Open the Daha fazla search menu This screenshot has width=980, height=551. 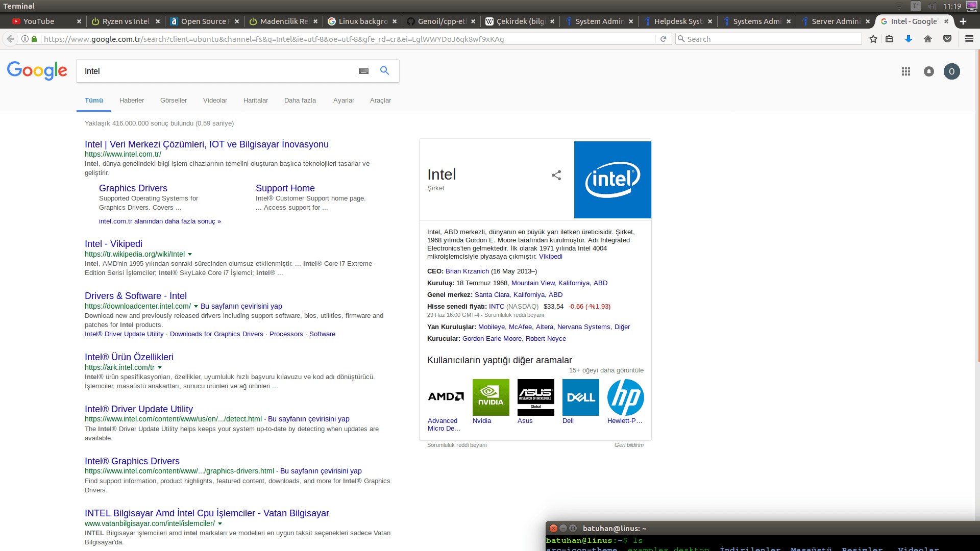(300, 101)
